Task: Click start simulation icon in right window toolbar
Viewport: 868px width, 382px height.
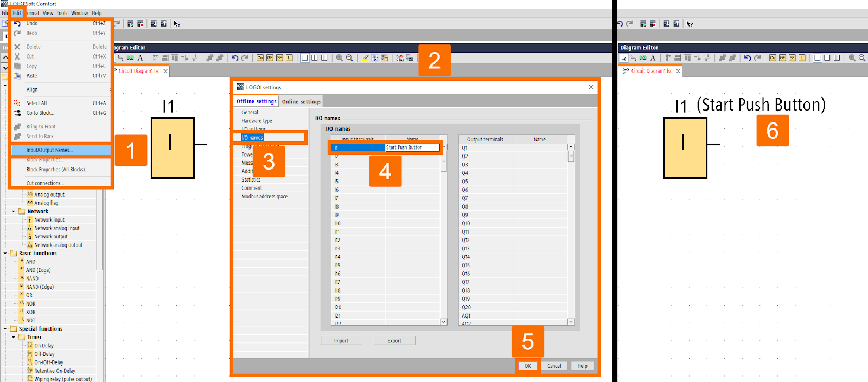Action: (x=643, y=23)
